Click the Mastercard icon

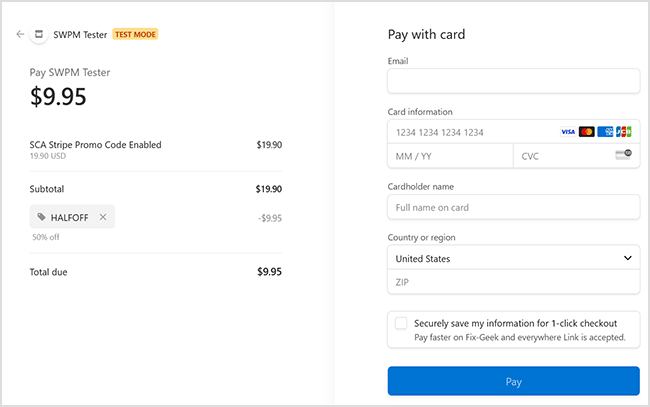click(586, 132)
